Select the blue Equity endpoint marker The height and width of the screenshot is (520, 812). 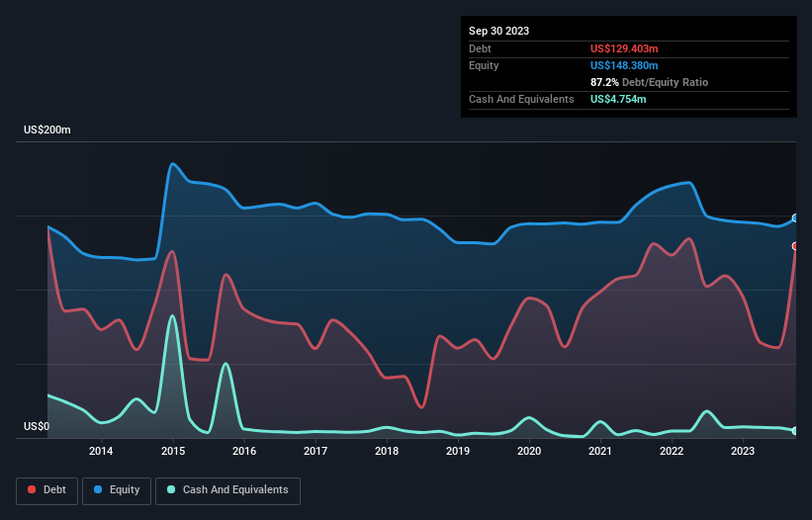[x=795, y=218]
